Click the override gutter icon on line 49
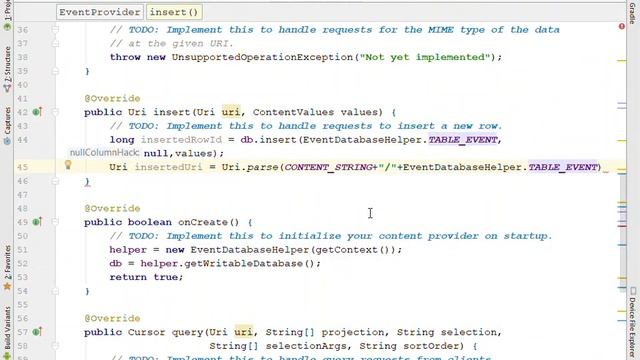The image size is (640, 360). point(37,222)
